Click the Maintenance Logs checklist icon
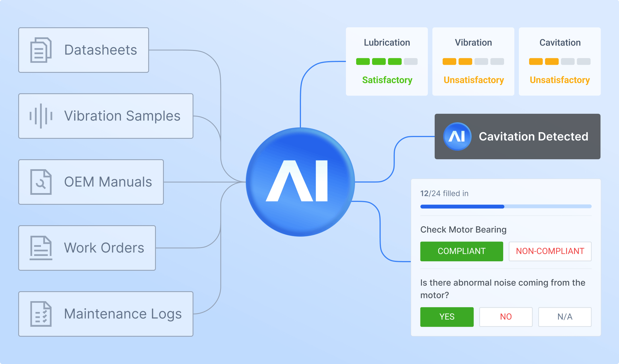Viewport: 619px width, 364px height. coord(41,314)
